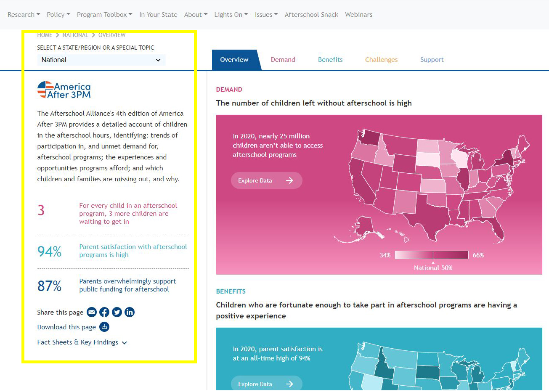Click California on the pink demand map
This screenshot has width=549, height=392.
coord(360,181)
